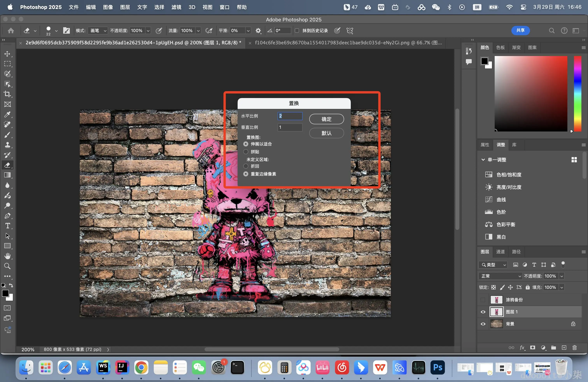Click the 确定 button in dialog
Viewport: 588px width, 382px height.
326,119
